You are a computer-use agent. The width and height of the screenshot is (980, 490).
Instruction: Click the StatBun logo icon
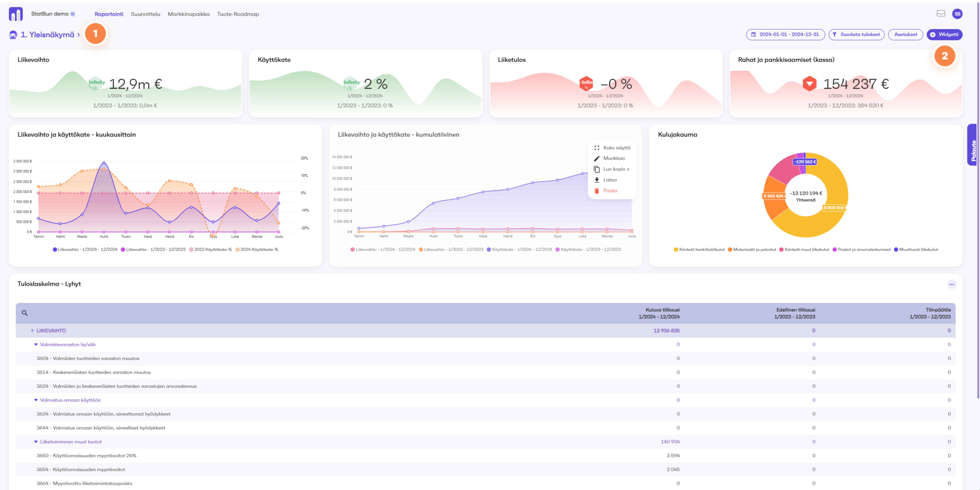click(16, 14)
